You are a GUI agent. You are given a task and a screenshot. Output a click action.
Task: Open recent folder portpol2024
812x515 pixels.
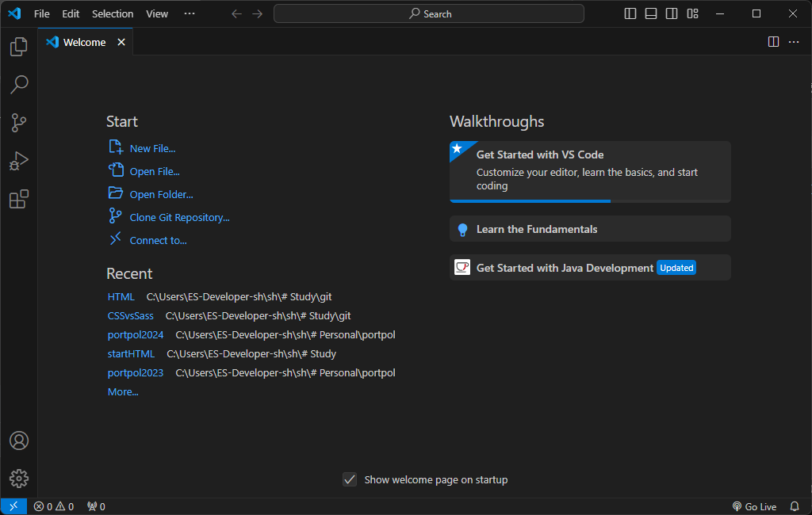pyautogui.click(x=135, y=335)
